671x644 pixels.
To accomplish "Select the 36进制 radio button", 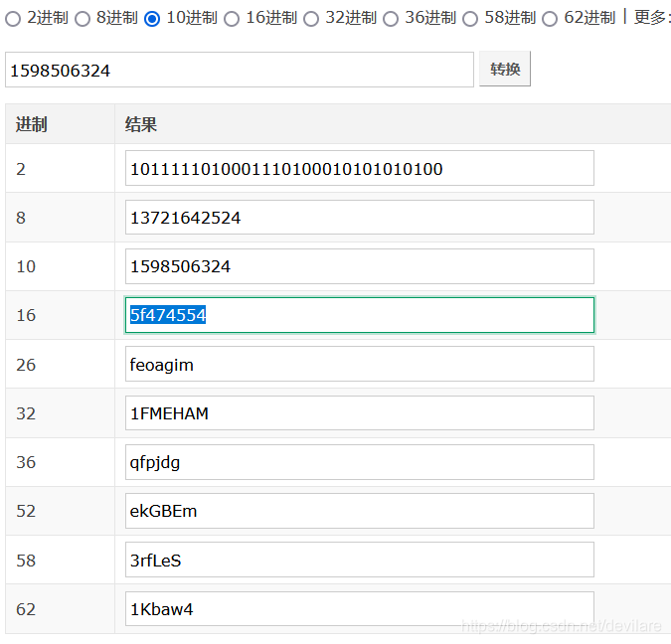I will (x=391, y=19).
